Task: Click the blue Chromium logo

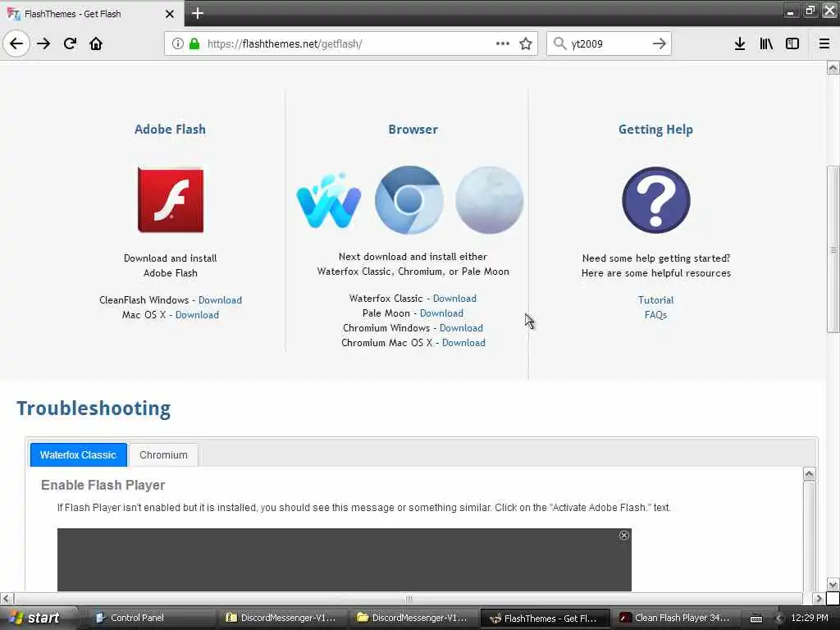Action: (x=409, y=200)
